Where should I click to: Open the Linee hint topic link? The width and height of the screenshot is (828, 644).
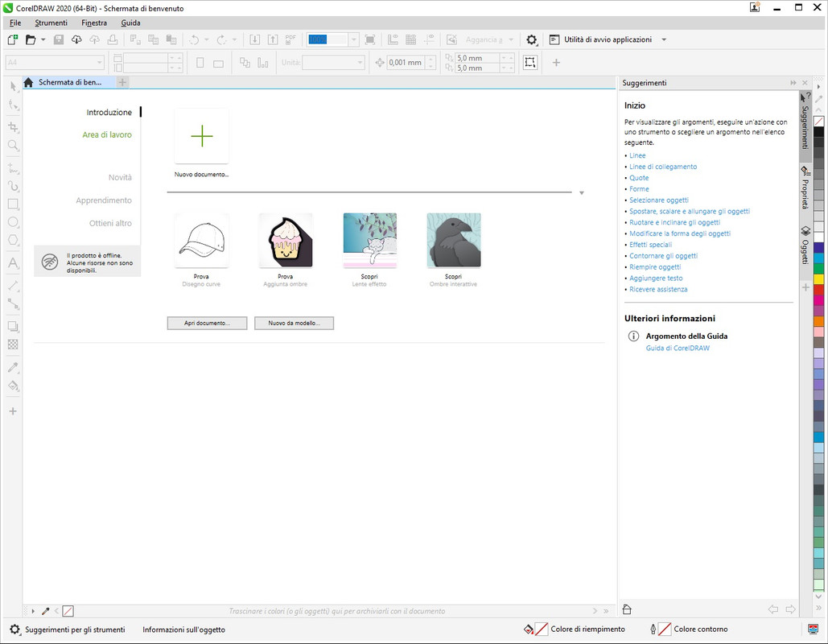pos(637,155)
